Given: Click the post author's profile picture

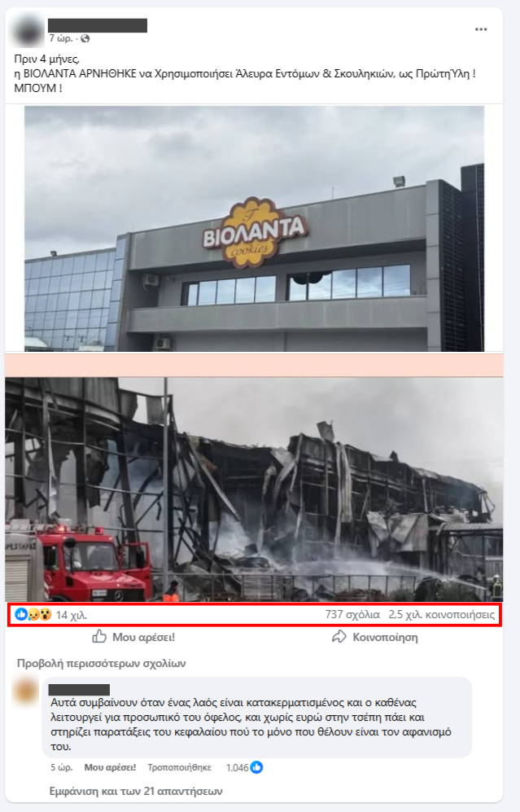Looking at the screenshot, I should 28,31.
